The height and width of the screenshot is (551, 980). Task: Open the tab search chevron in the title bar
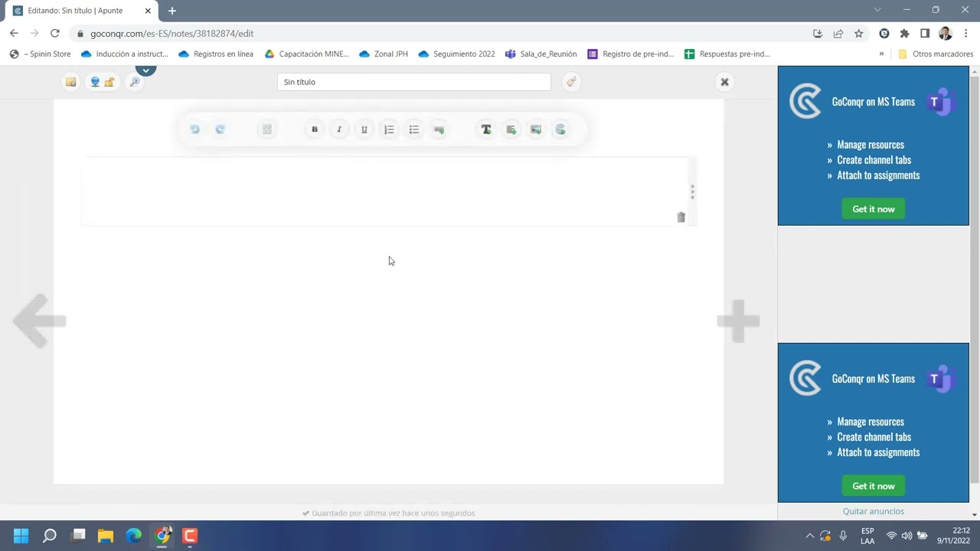877,10
